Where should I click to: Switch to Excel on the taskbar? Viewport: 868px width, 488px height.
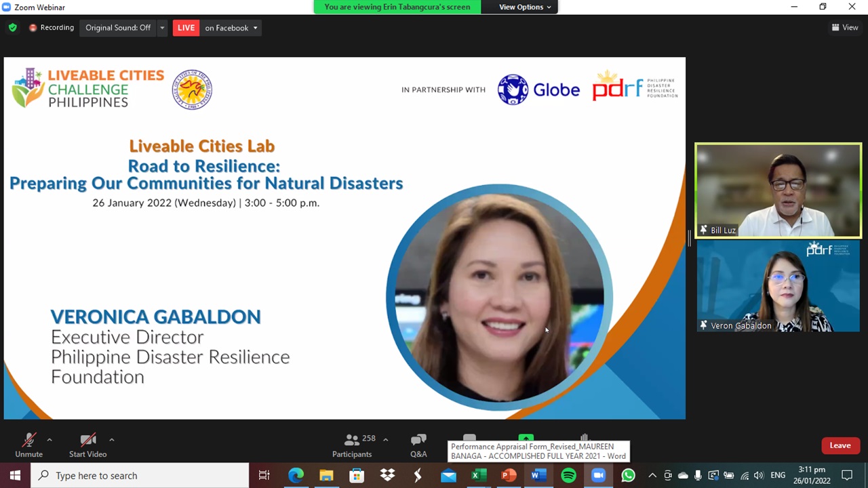pos(478,475)
